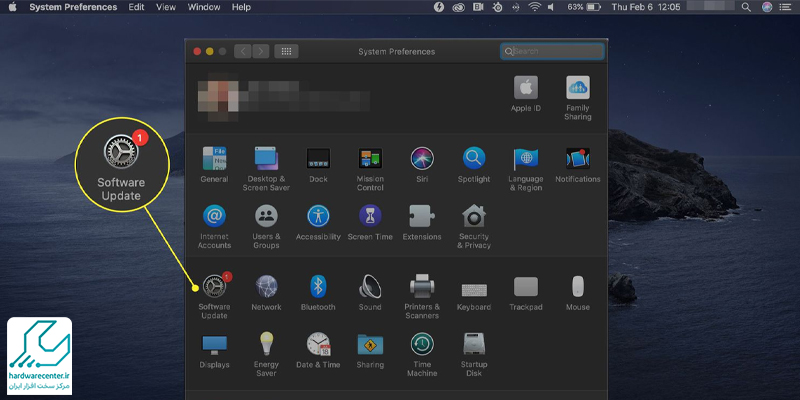Click the Show All grid button
Screen dimensions: 800x400
(x=286, y=51)
